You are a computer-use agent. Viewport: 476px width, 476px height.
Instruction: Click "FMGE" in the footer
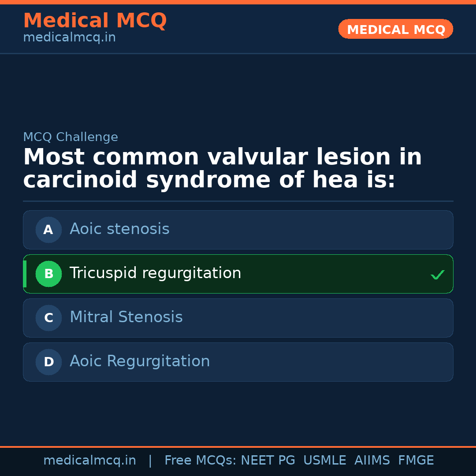[x=416, y=461]
